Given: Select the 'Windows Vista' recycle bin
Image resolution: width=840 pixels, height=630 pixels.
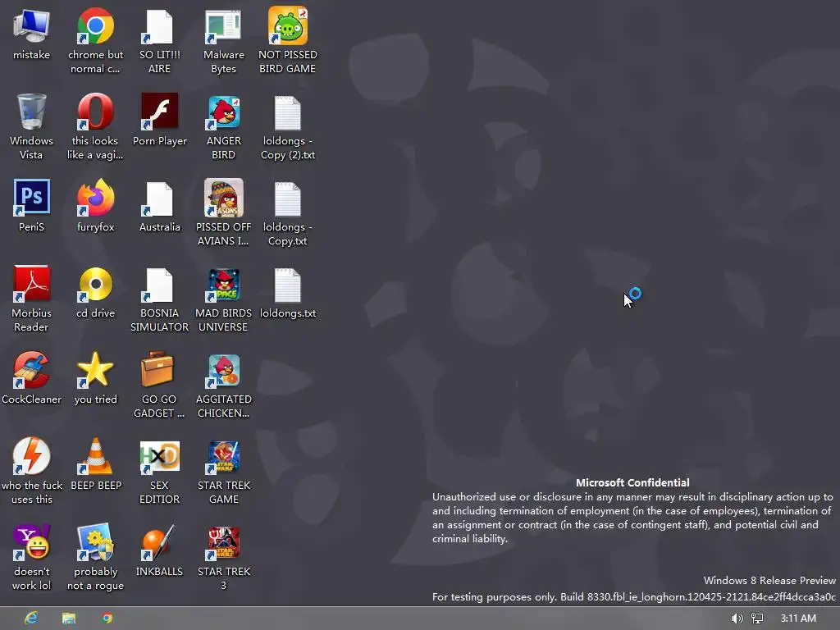Looking at the screenshot, I should click(31, 112).
